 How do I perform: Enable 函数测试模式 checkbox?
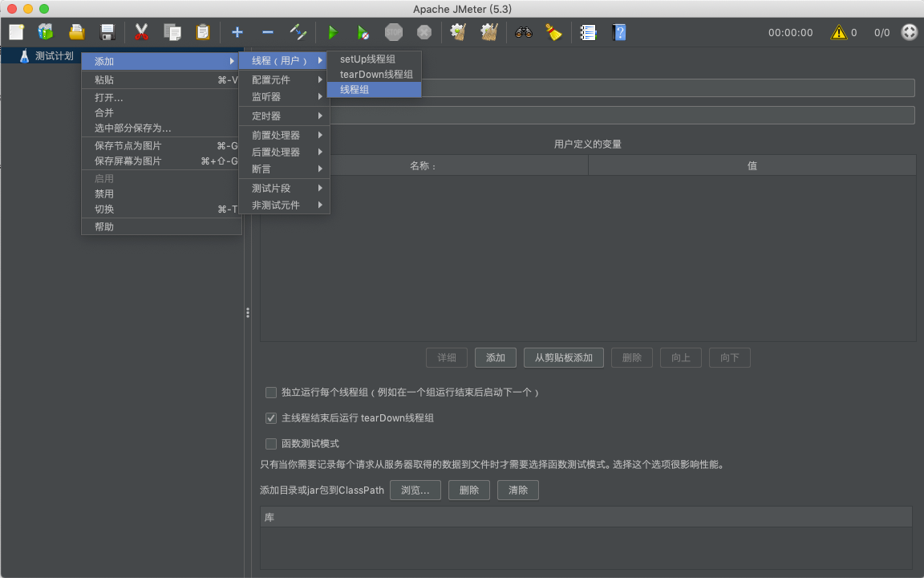click(x=271, y=443)
